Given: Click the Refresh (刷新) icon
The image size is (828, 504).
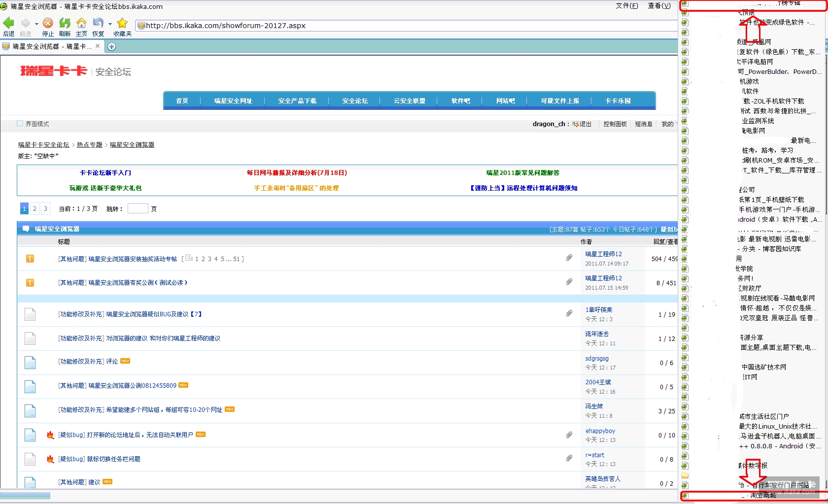Looking at the screenshot, I should [65, 23].
